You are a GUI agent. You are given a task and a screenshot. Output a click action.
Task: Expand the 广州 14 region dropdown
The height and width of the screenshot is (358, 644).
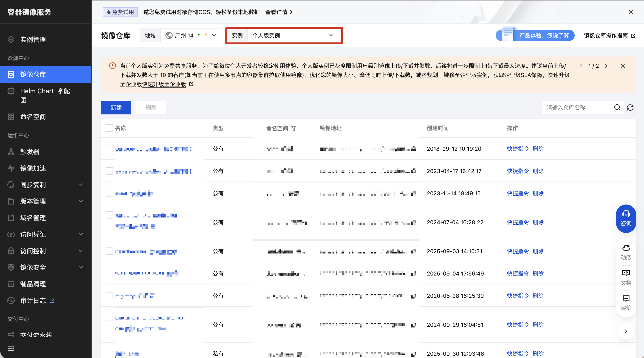pos(191,36)
